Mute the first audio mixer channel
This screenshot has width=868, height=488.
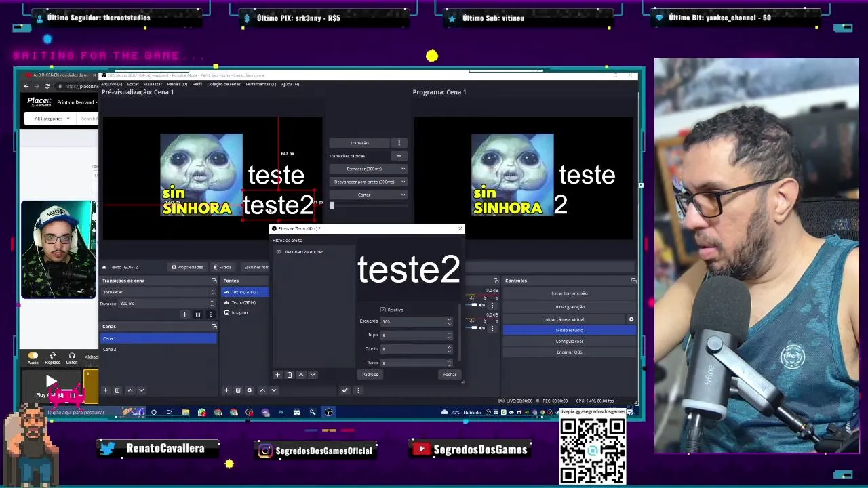482,306
